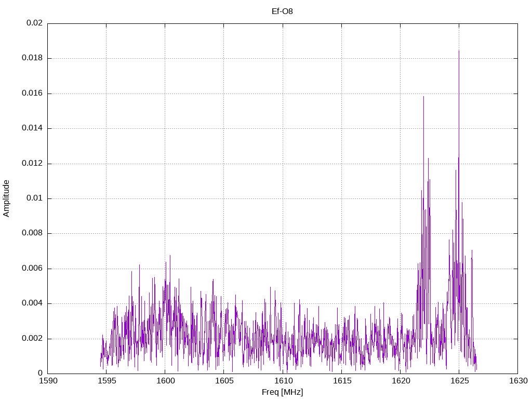The height and width of the screenshot is (399, 532).
Task: Click the 1605 x-axis tick label
Action: (x=224, y=381)
